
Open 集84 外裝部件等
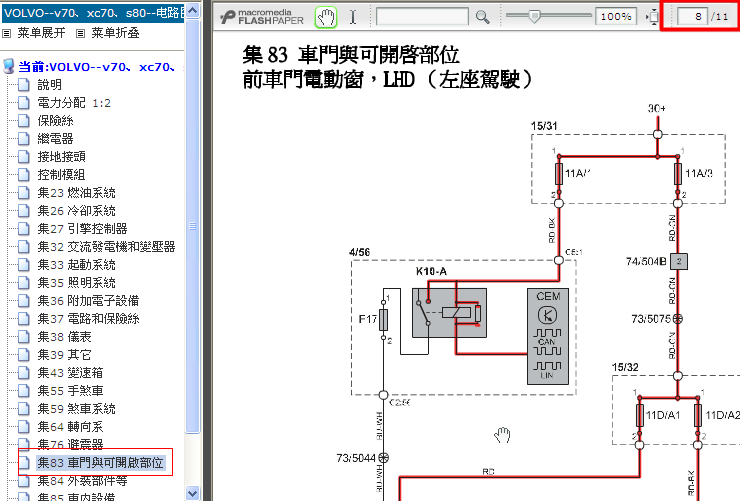(83, 481)
